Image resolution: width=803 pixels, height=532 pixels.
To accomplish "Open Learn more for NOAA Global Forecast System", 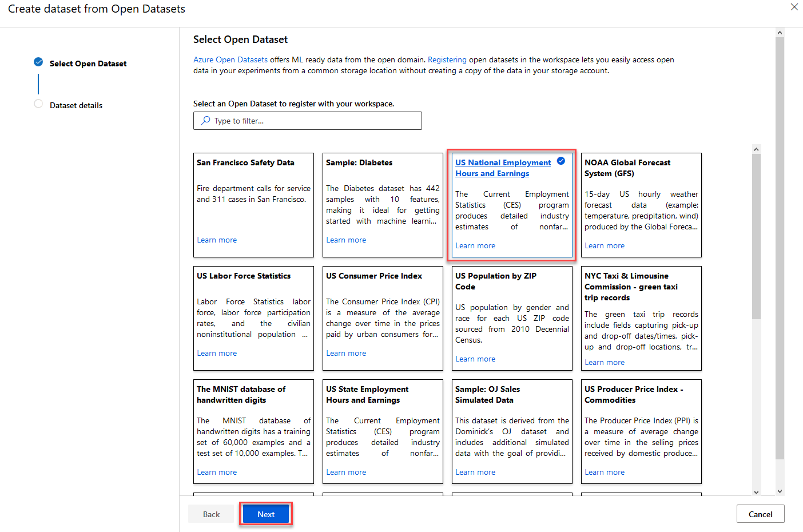I will [x=605, y=245].
